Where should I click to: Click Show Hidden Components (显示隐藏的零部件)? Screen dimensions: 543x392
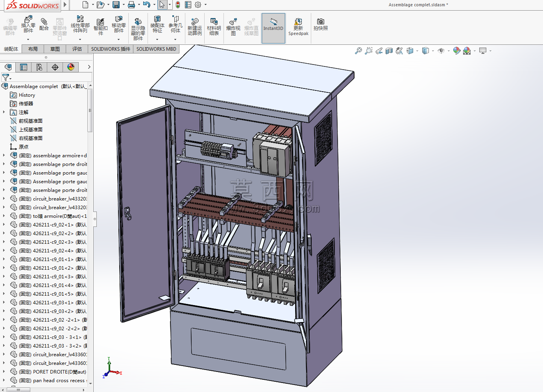click(138, 29)
